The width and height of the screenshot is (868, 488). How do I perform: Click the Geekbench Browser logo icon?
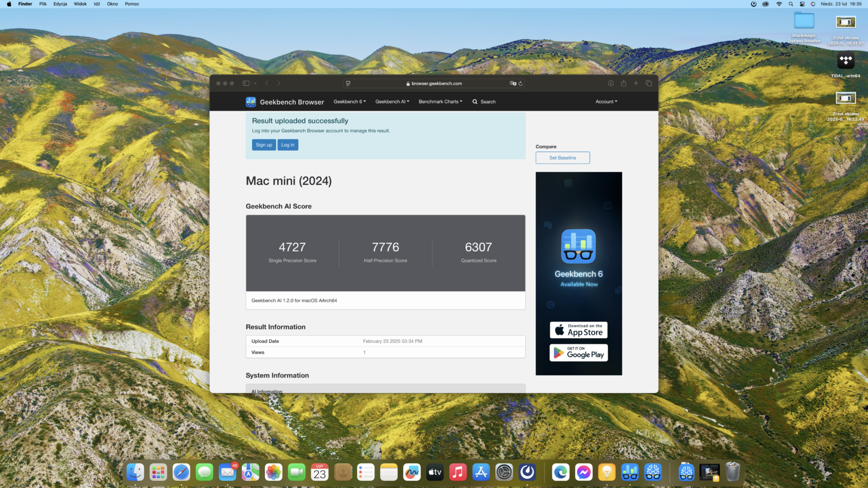(x=251, y=102)
